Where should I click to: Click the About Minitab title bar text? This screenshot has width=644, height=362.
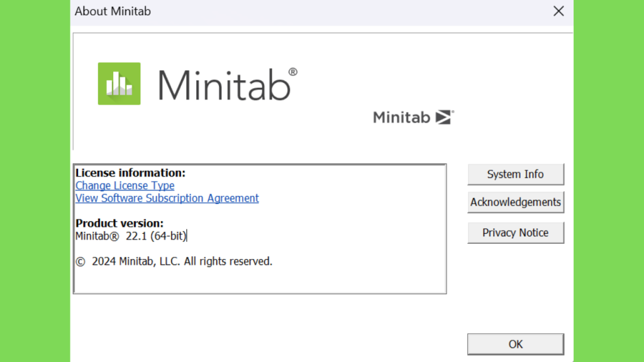click(113, 11)
